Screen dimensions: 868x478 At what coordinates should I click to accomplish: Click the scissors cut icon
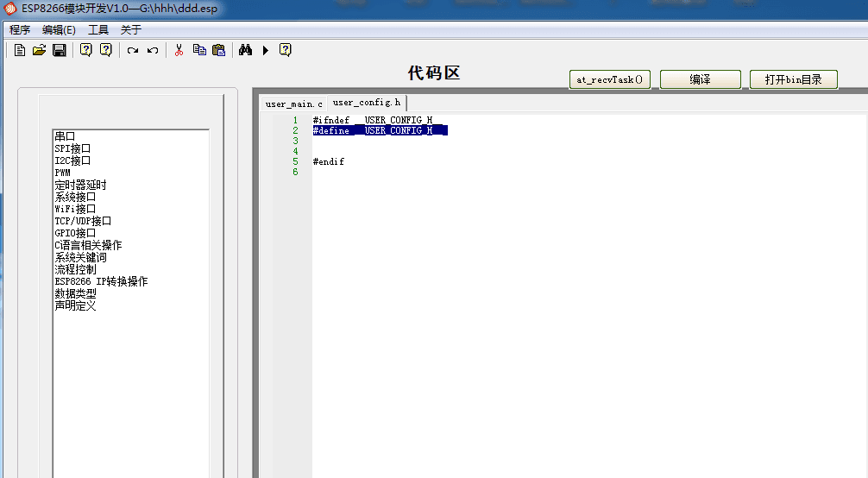[179, 50]
